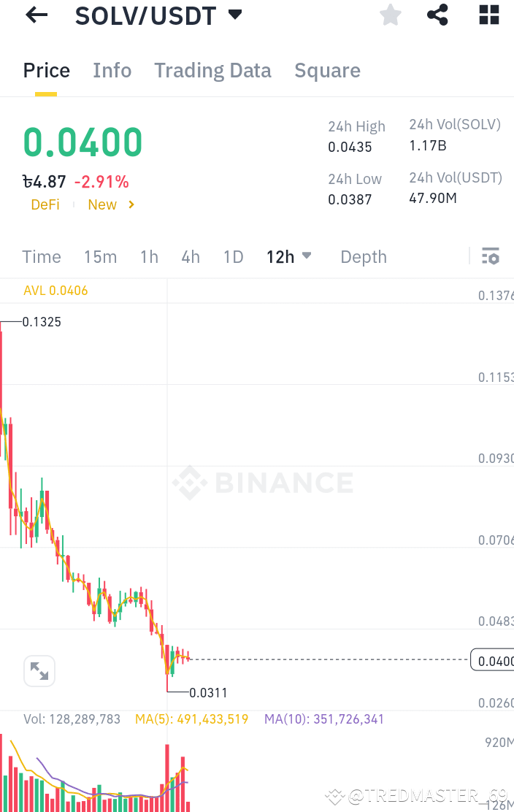
Task: Expand the 12h interval dropdown arrow
Action: [x=306, y=256]
